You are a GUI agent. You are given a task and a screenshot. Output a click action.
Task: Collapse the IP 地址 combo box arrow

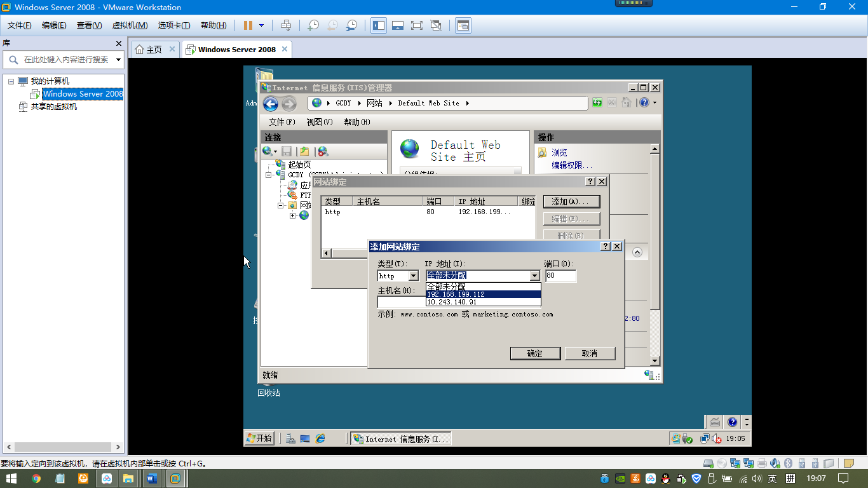point(535,276)
